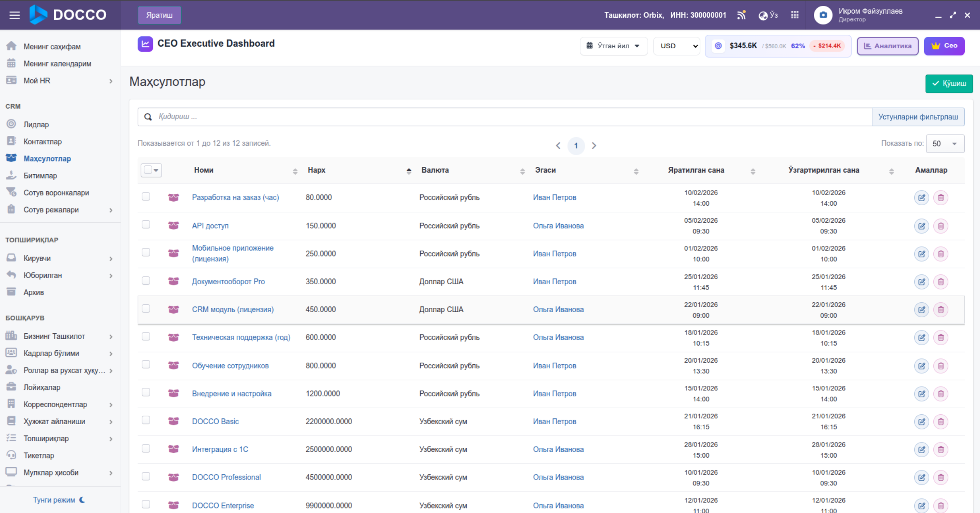This screenshot has width=980, height=513.
Task: Click the user profile avatar
Action: [x=823, y=15]
